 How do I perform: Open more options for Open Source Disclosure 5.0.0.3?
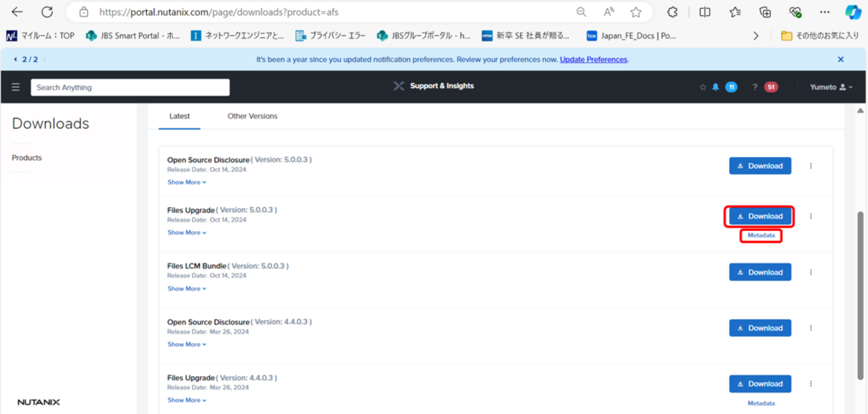[x=811, y=166]
